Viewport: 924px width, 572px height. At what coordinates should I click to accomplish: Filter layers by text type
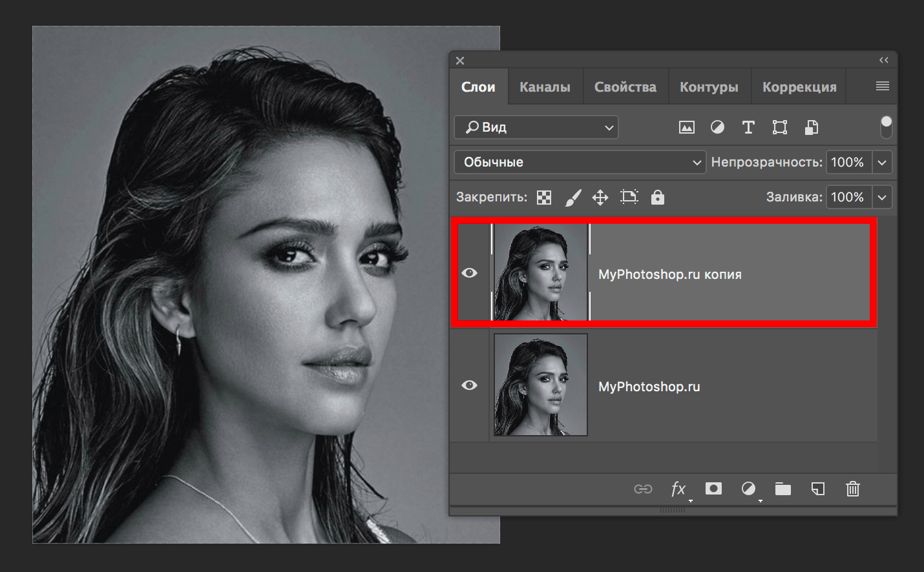pos(748,127)
